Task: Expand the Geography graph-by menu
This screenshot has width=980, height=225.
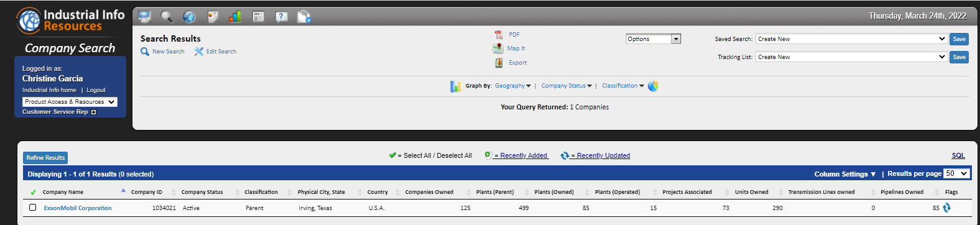Action: (513, 86)
